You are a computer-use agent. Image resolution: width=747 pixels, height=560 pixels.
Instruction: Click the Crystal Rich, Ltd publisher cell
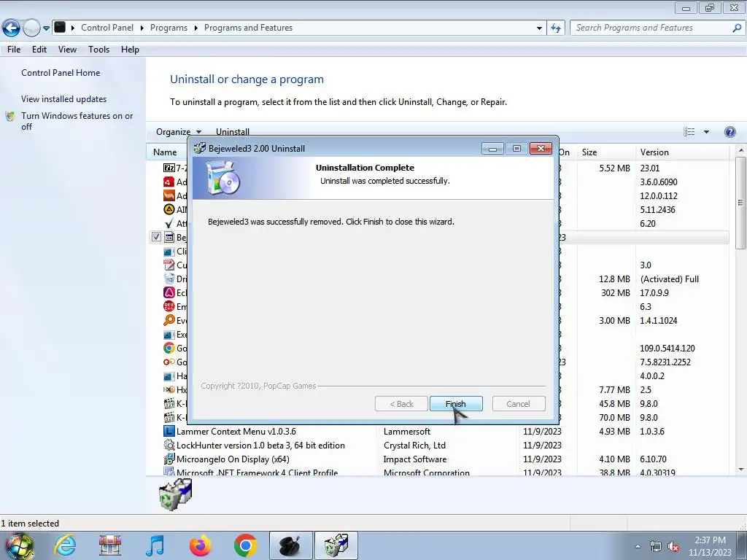[414, 446]
